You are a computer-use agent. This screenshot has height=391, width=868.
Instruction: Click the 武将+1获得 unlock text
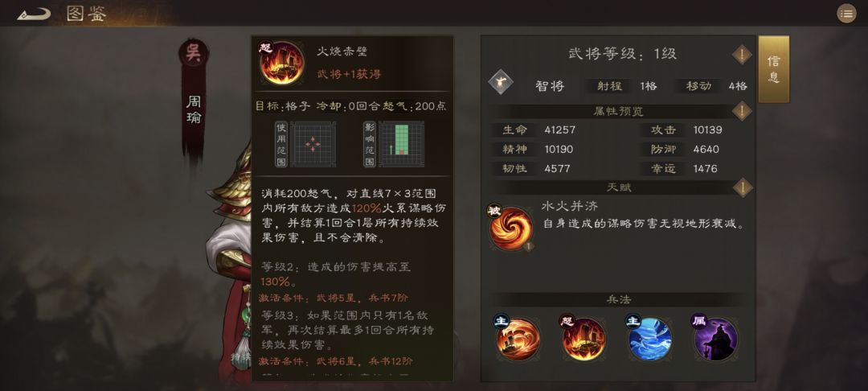pyautogui.click(x=349, y=74)
